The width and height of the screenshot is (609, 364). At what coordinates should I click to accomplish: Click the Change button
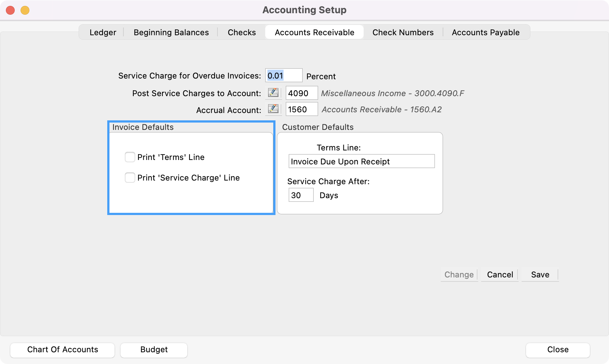tap(459, 274)
